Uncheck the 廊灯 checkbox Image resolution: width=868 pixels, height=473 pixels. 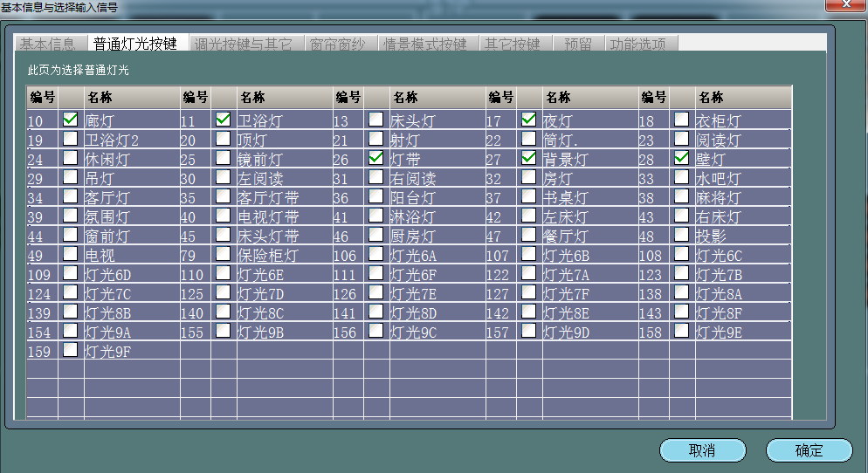71,120
